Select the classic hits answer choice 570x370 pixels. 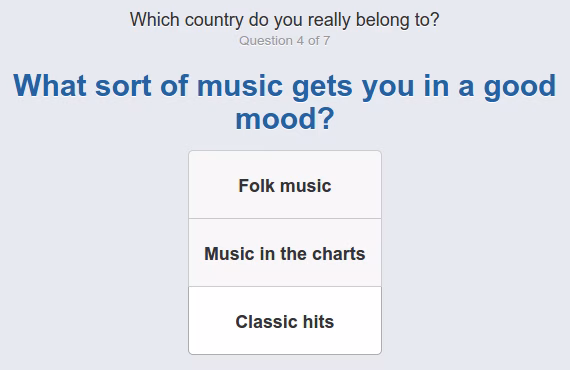coord(285,321)
